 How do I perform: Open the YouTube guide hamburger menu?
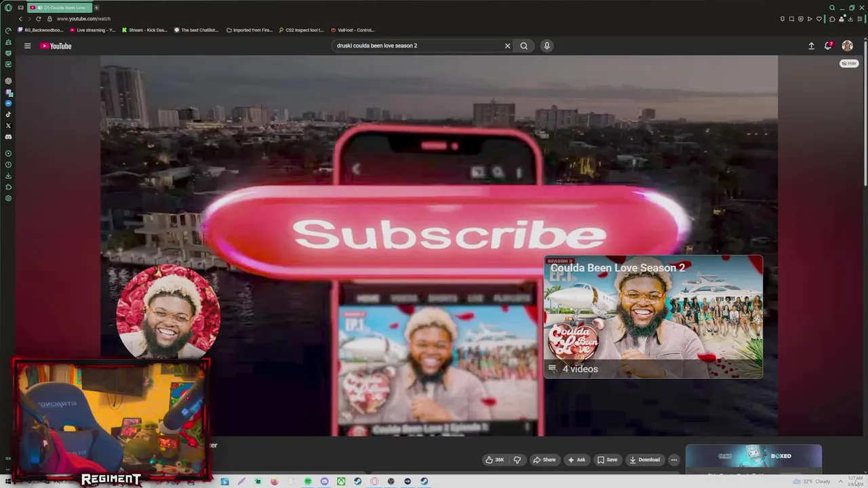pos(27,46)
